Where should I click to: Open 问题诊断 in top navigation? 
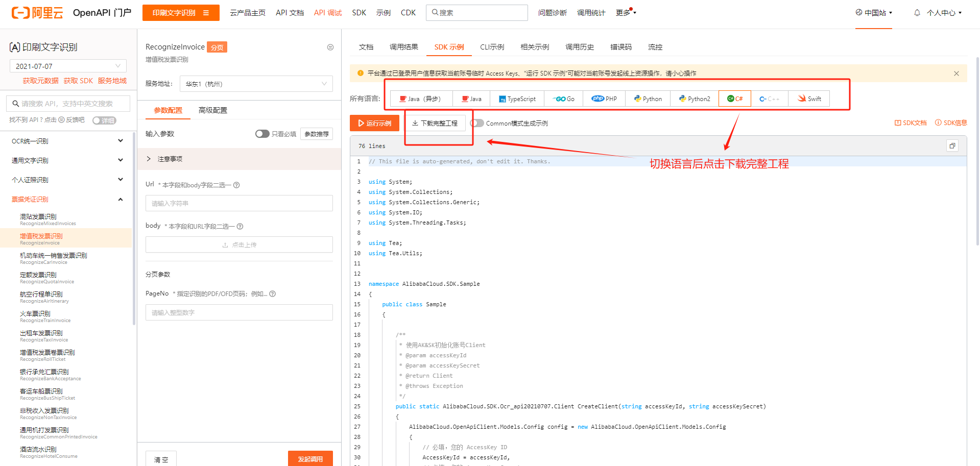553,13
